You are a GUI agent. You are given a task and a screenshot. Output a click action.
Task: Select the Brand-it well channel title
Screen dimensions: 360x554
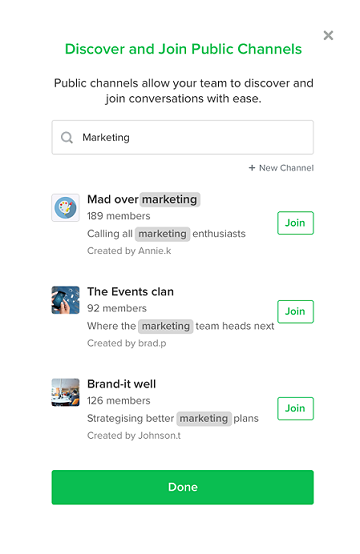click(122, 384)
